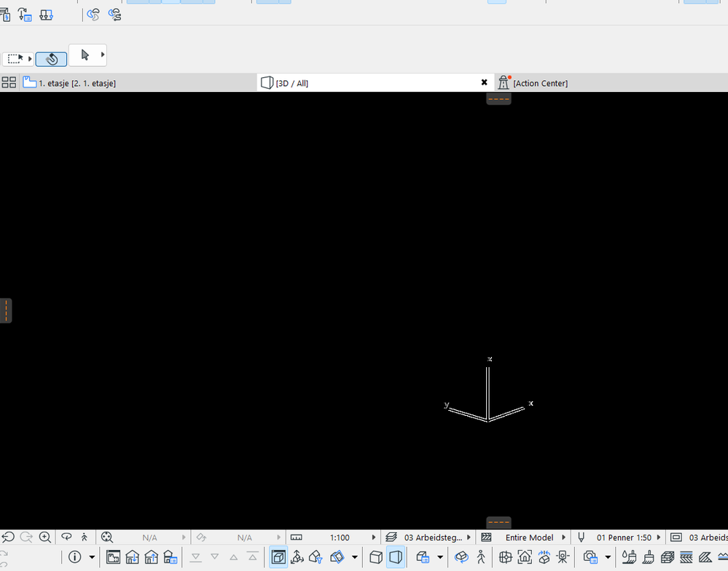Click the Surface Painter brush icon
This screenshot has height=571, width=728.
(x=629, y=557)
